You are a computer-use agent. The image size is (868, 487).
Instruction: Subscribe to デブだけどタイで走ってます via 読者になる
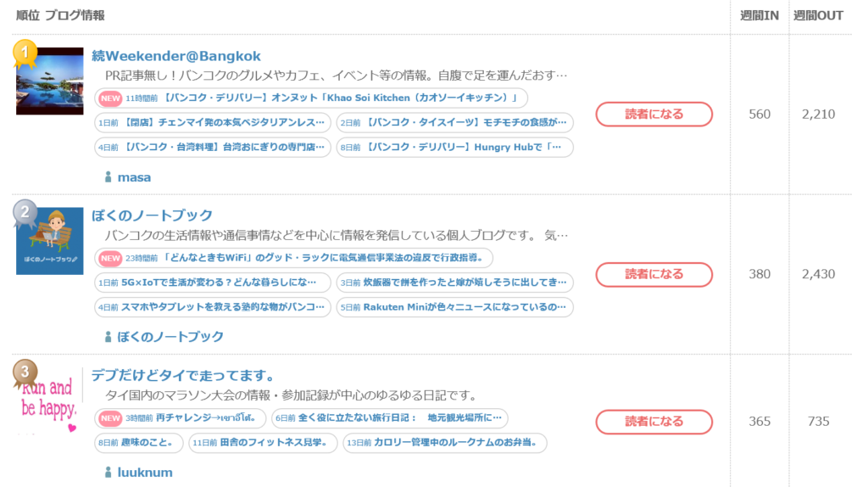654,422
